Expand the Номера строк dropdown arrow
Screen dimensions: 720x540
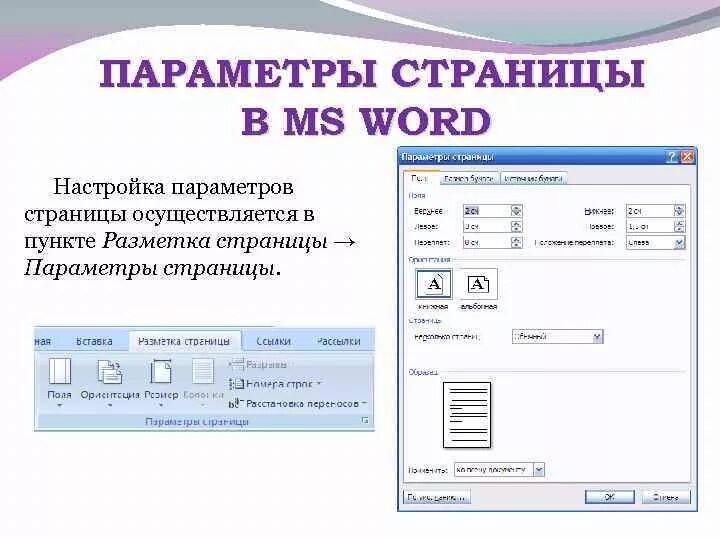(319, 384)
